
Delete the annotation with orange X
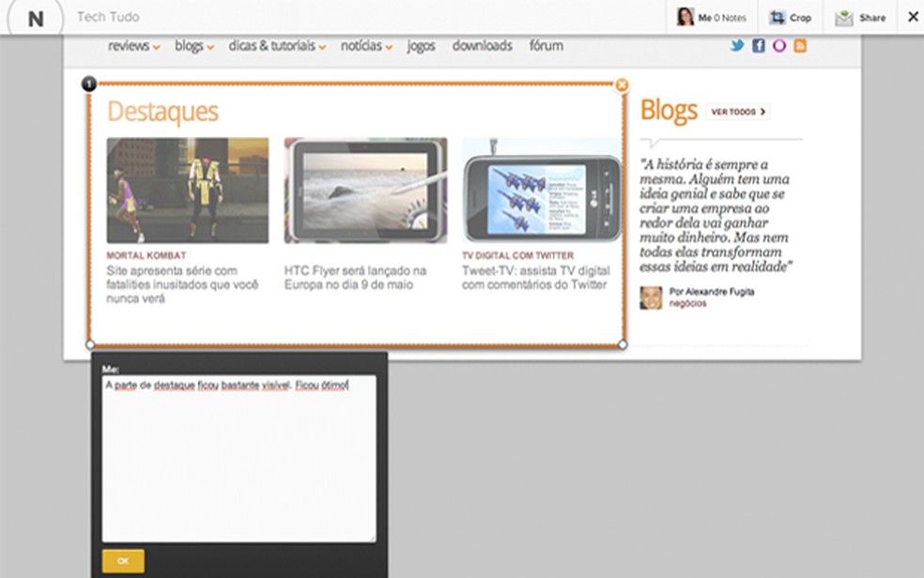coord(622,85)
